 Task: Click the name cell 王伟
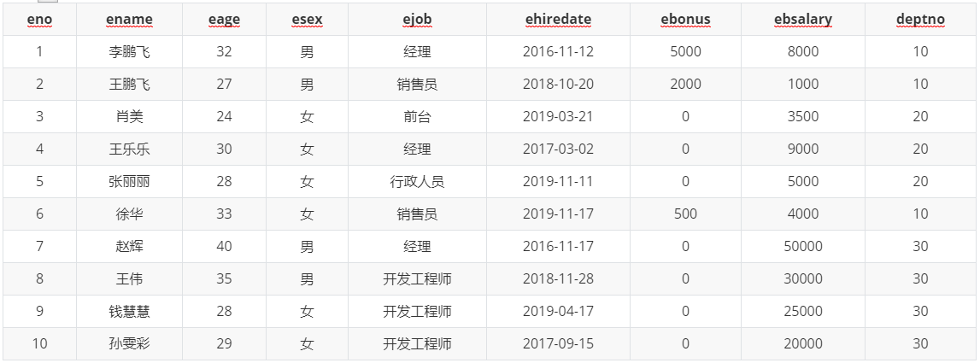point(129,279)
